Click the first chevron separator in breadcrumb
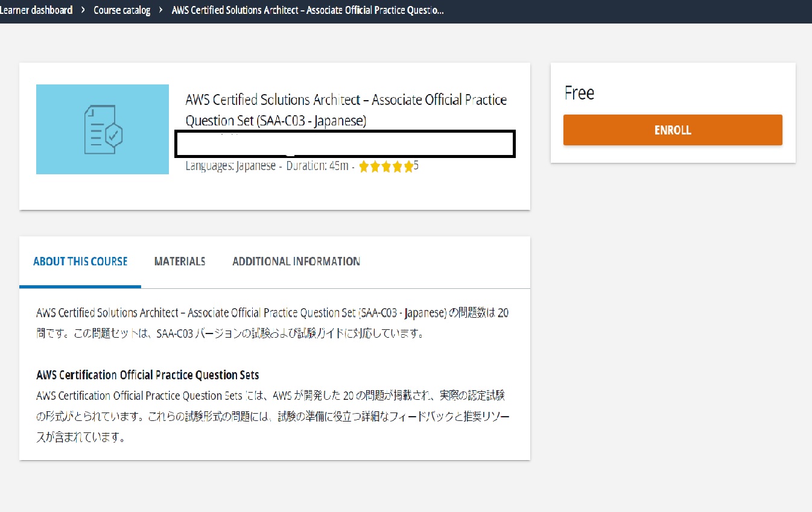The image size is (812, 512). coord(83,10)
